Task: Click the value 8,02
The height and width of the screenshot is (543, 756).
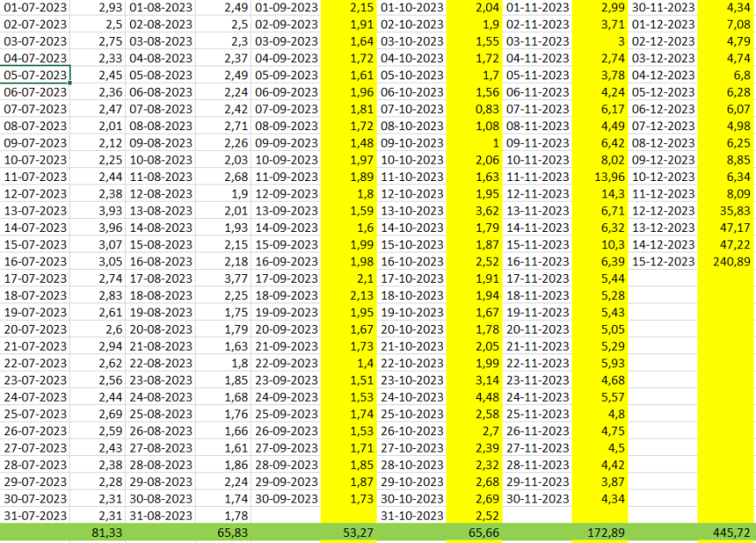Action: point(613,160)
